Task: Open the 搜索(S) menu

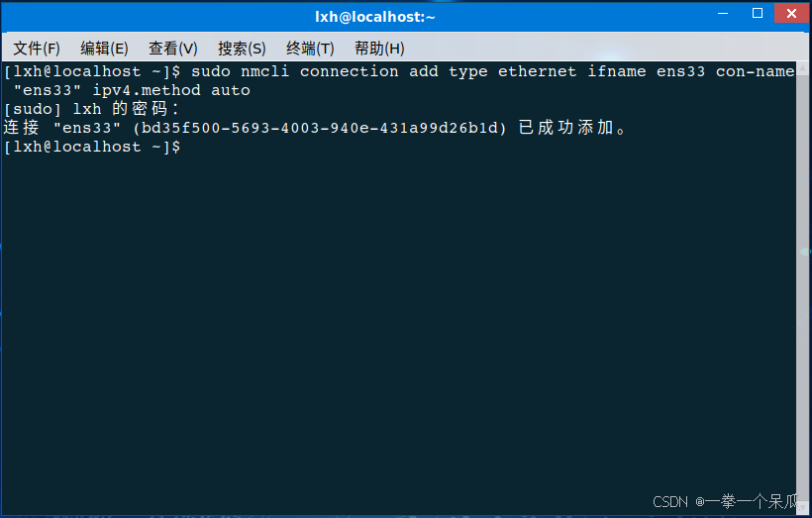Action: 242,49
